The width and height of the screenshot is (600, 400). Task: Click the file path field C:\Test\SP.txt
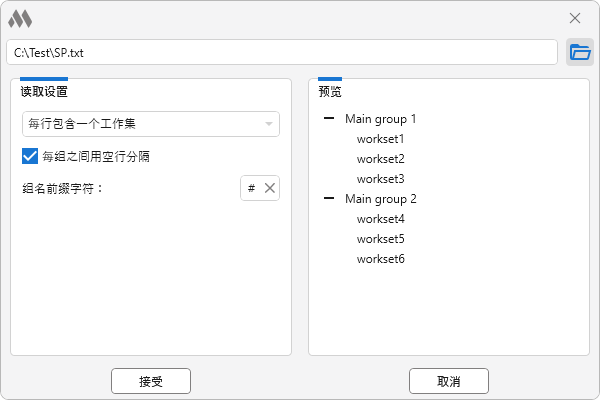tap(280, 52)
